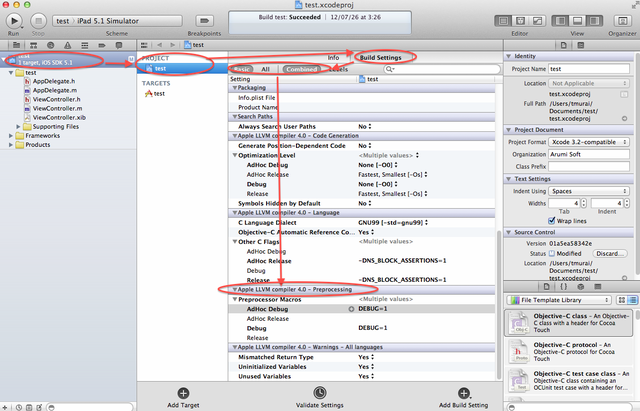Toggle the Debug area view
This screenshot has width=640, height=411.
click(x=577, y=20)
